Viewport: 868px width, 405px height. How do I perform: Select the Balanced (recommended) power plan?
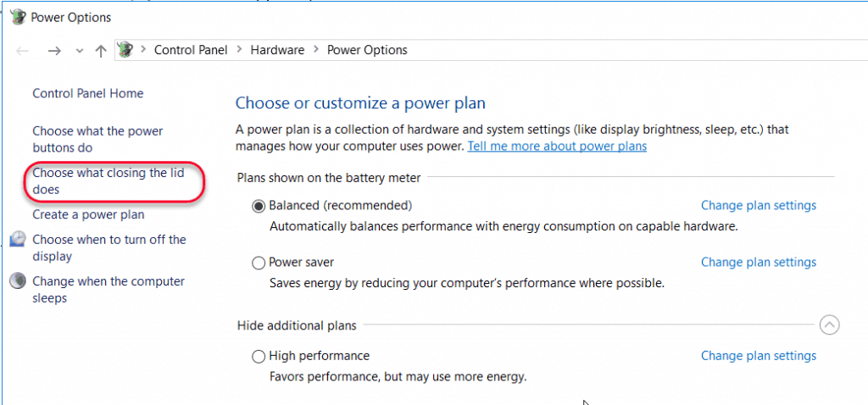click(259, 206)
